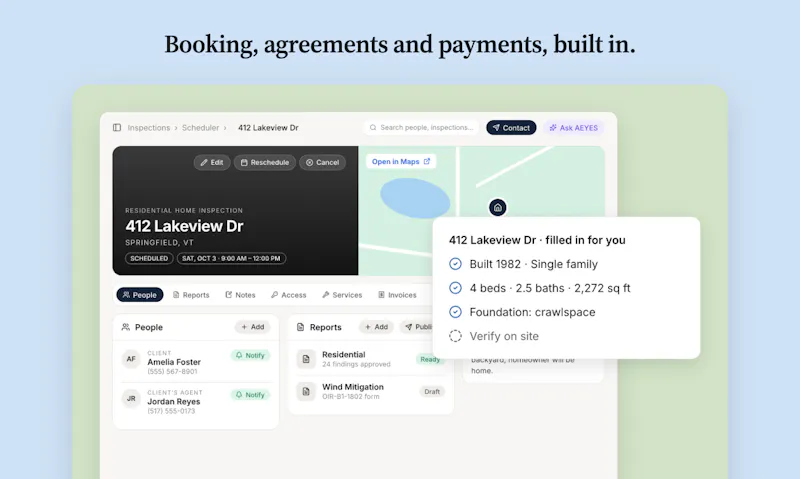The width and height of the screenshot is (800, 479).
Task: Switch to the Notes tab
Action: [240, 295]
